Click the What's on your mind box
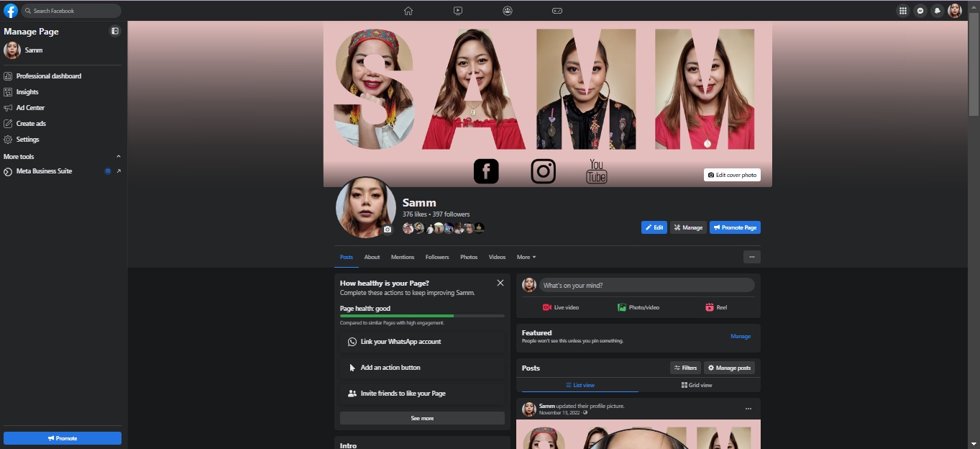980x449 pixels. coord(647,285)
